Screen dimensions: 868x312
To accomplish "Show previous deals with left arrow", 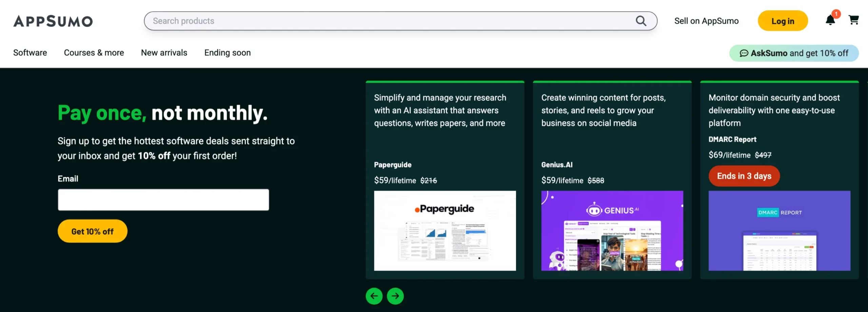I will [x=374, y=296].
